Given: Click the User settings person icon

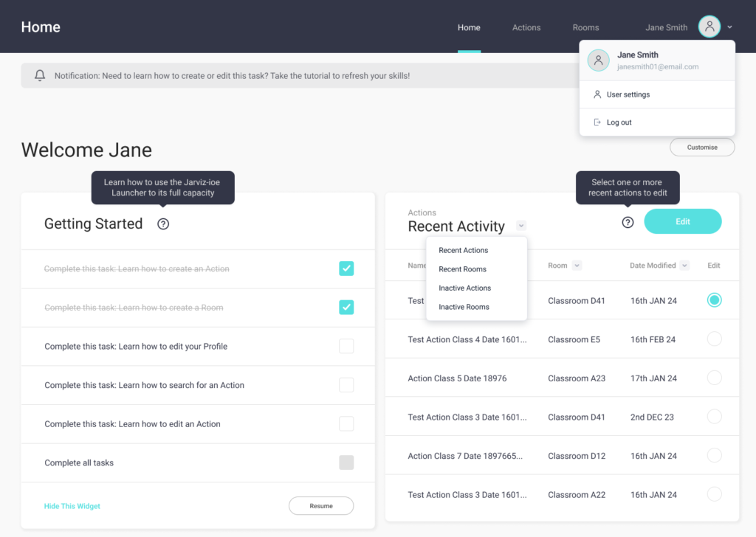Looking at the screenshot, I should click(x=597, y=94).
